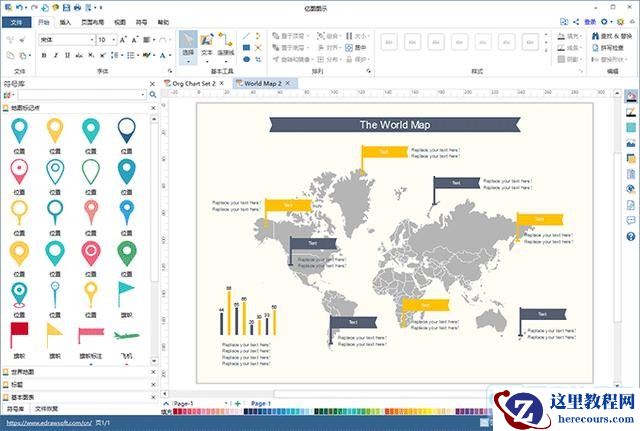Switch to the Org Chart Set 2 document tab

pos(193,83)
